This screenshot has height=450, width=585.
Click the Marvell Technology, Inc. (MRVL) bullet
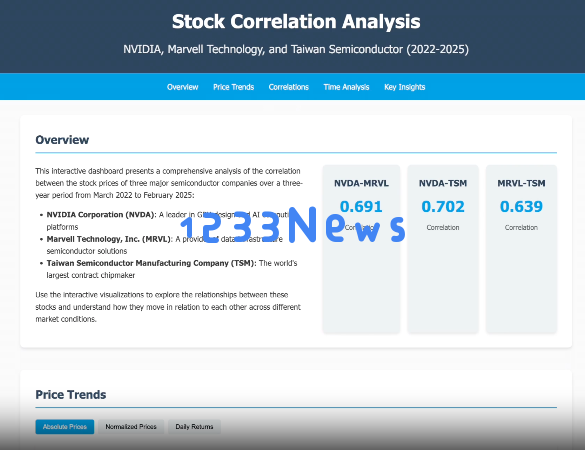tap(165, 245)
